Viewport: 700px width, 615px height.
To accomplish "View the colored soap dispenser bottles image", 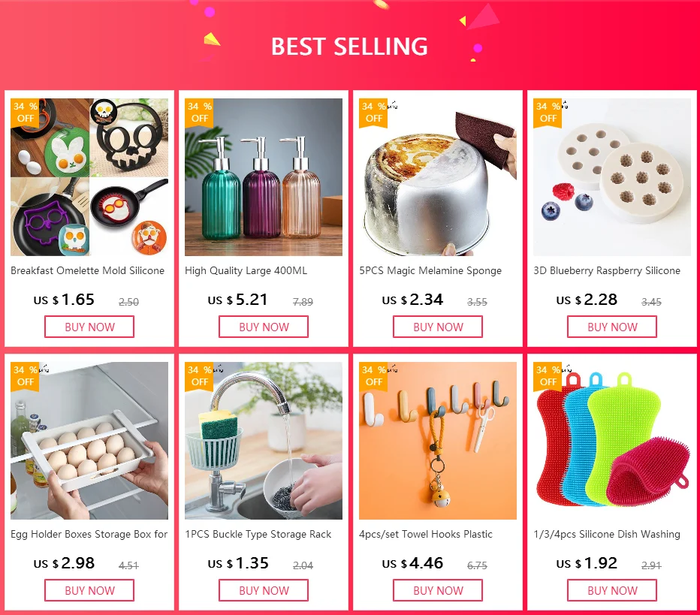I will pos(264,177).
